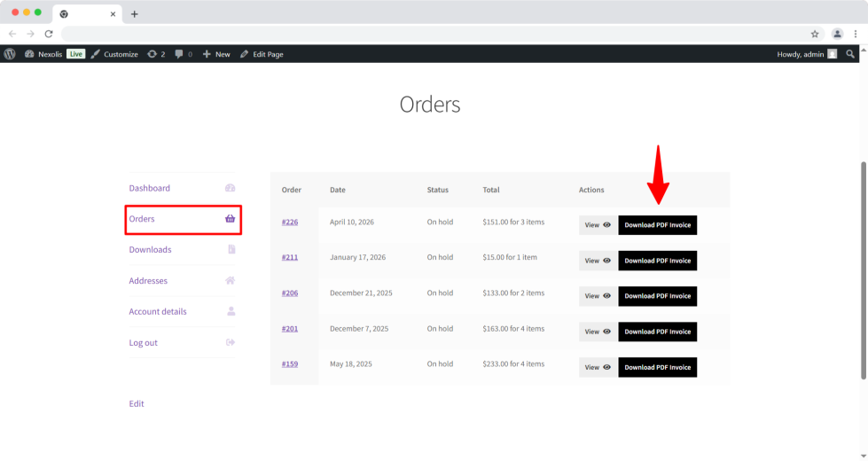
Task: Click Edit Page in the admin bar
Action: point(262,54)
